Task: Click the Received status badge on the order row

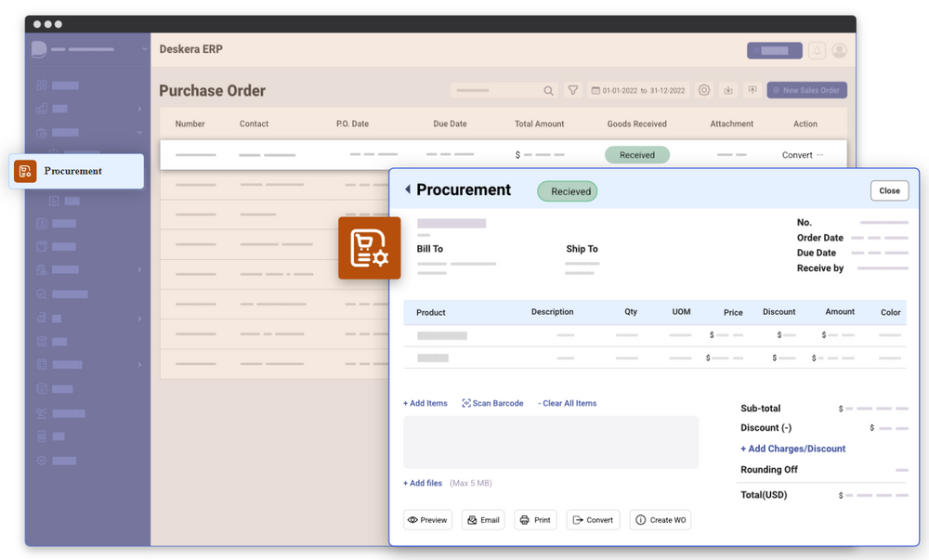Action: 636,154
